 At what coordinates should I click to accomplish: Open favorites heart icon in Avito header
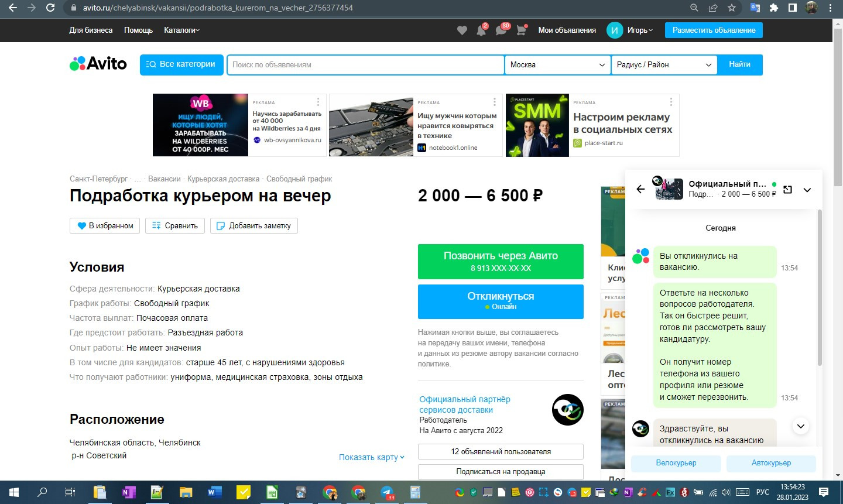click(462, 30)
